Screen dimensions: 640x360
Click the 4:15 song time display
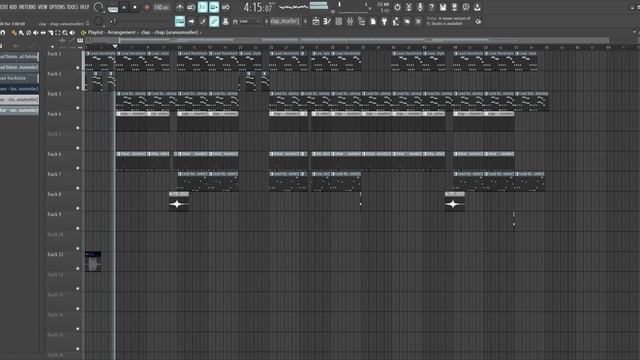[x=258, y=7]
